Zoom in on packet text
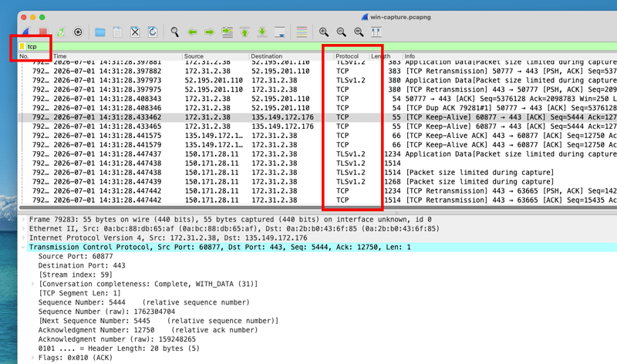 click(x=324, y=32)
